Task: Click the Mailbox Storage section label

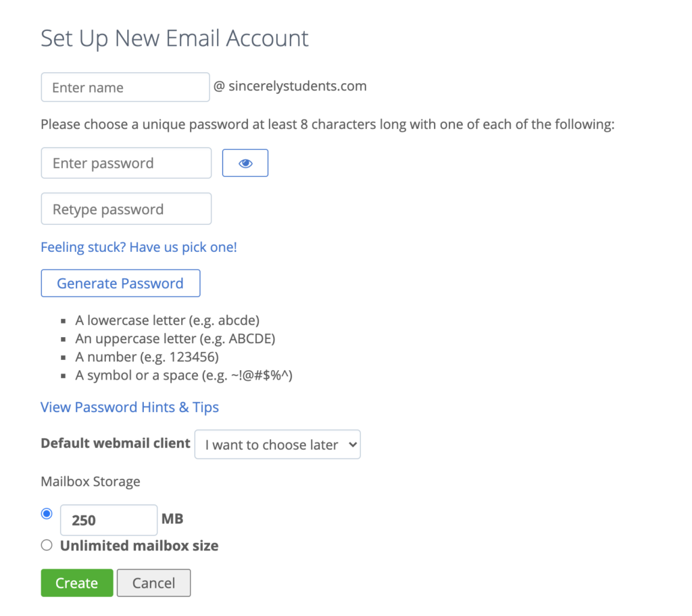Action: [90, 482]
